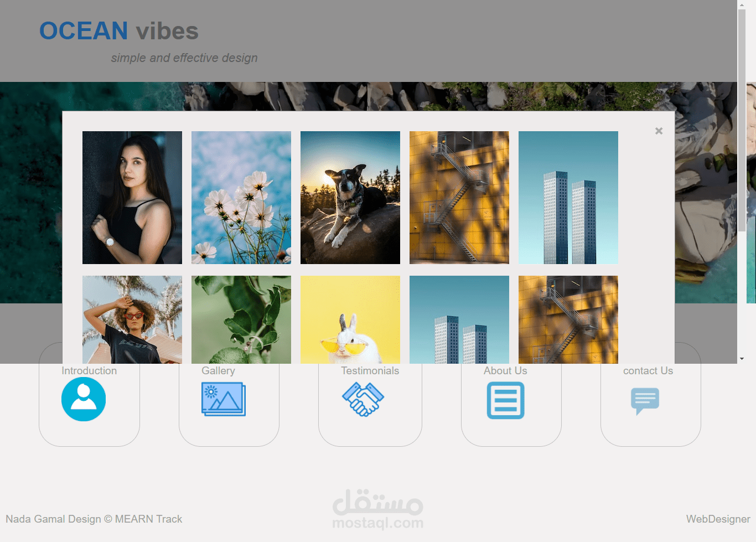
Task: Click the Introduction person icon
Action: [84, 399]
